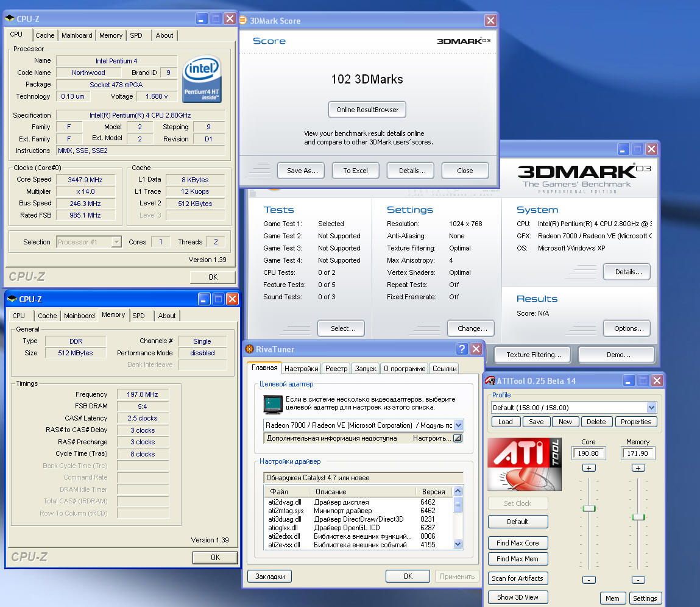The width and height of the screenshot is (700, 607).
Task: Open Texture Filtering settings button
Action: point(532,355)
